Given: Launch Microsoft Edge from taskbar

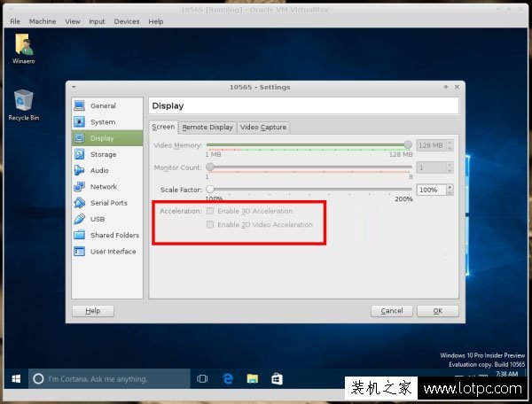Looking at the screenshot, I should [x=228, y=378].
